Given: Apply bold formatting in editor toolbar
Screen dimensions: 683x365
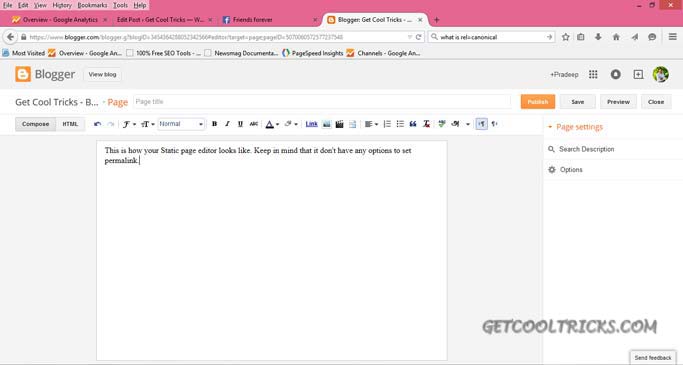Looking at the screenshot, I should (x=214, y=124).
